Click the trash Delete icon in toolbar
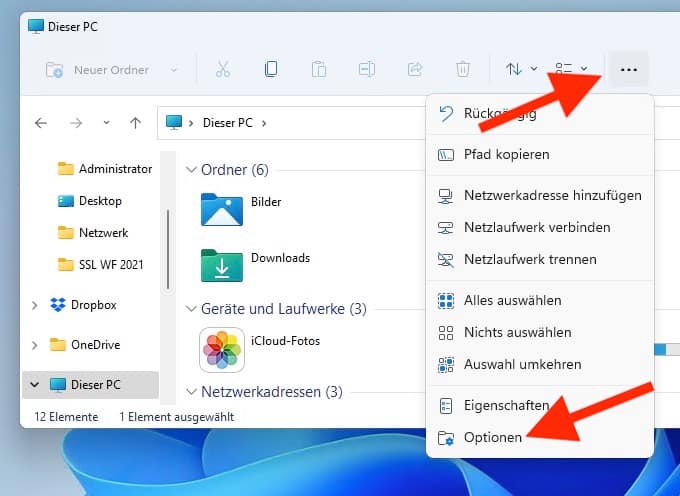Image resolution: width=680 pixels, height=496 pixels. click(463, 70)
